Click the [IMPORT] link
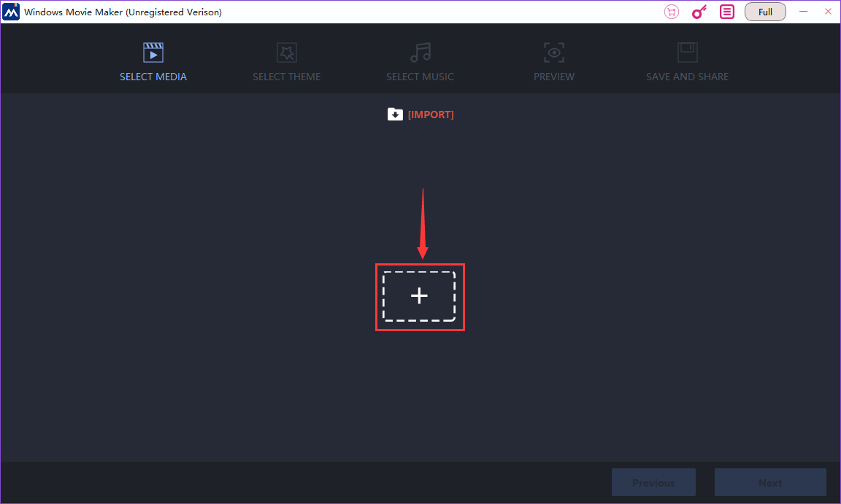Viewport: 841px width, 504px height. 431,115
